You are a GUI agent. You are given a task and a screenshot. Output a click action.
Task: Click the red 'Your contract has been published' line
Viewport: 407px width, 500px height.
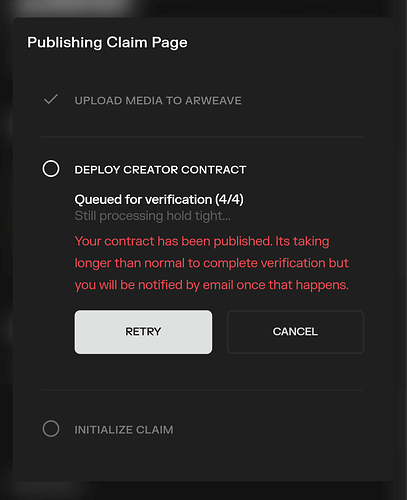coord(202,241)
